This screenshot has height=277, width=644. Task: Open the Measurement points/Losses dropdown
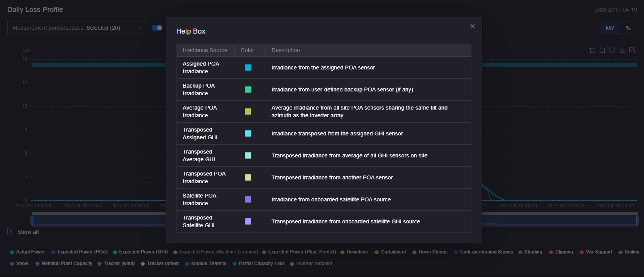pyautogui.click(x=77, y=28)
